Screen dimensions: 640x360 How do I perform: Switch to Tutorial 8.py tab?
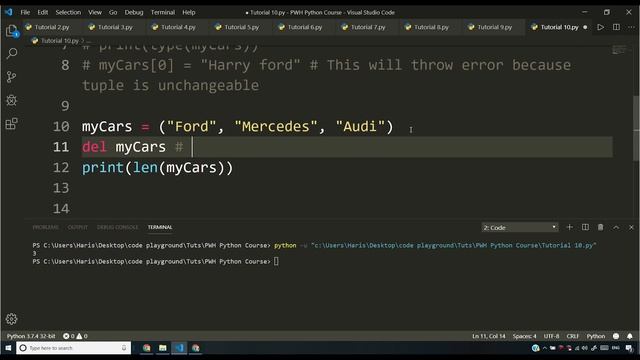pyautogui.click(x=431, y=27)
